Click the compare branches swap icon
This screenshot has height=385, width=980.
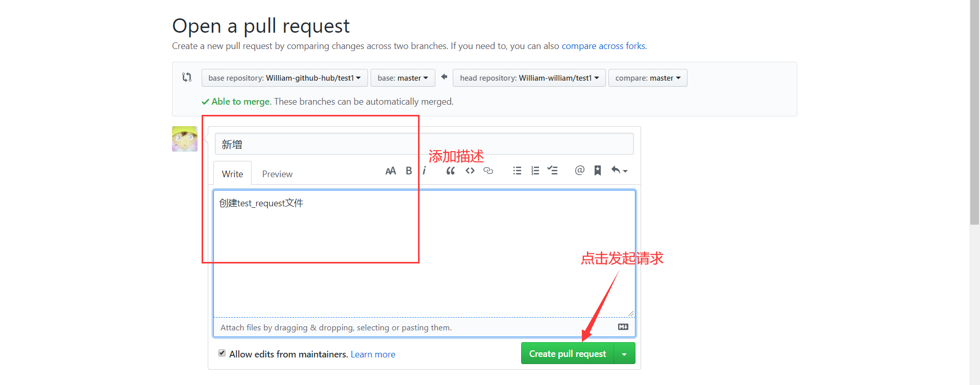pyautogui.click(x=187, y=77)
